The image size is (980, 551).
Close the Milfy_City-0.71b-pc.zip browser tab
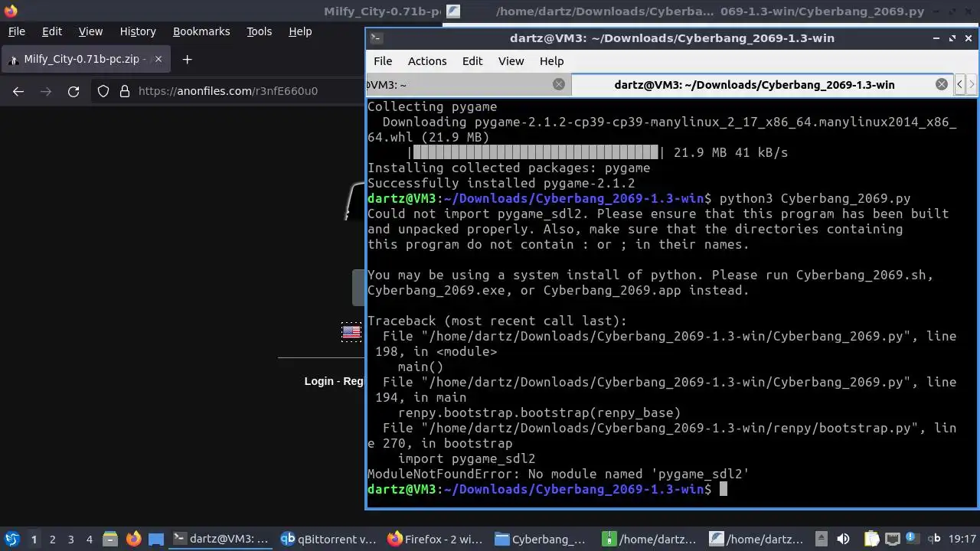point(158,59)
